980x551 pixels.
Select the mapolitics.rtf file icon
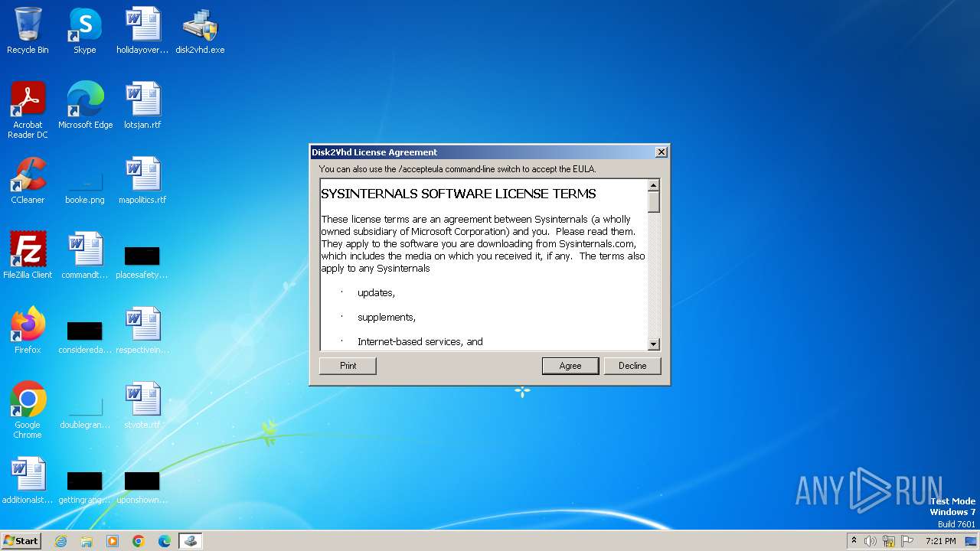click(142, 181)
